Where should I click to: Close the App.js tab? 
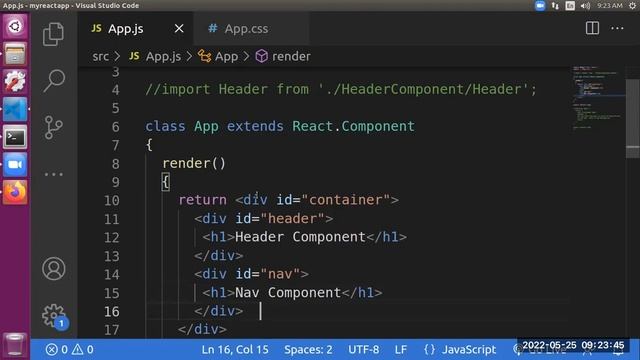[x=179, y=29]
